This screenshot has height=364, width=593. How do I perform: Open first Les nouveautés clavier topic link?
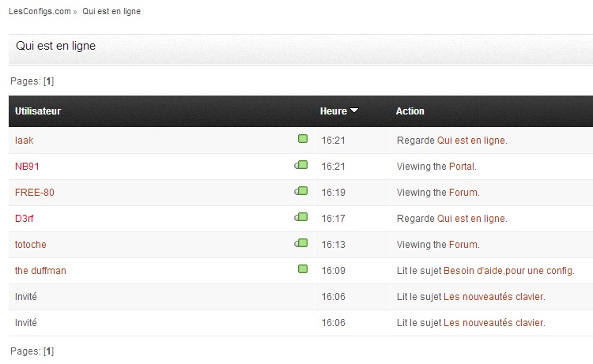click(x=493, y=296)
